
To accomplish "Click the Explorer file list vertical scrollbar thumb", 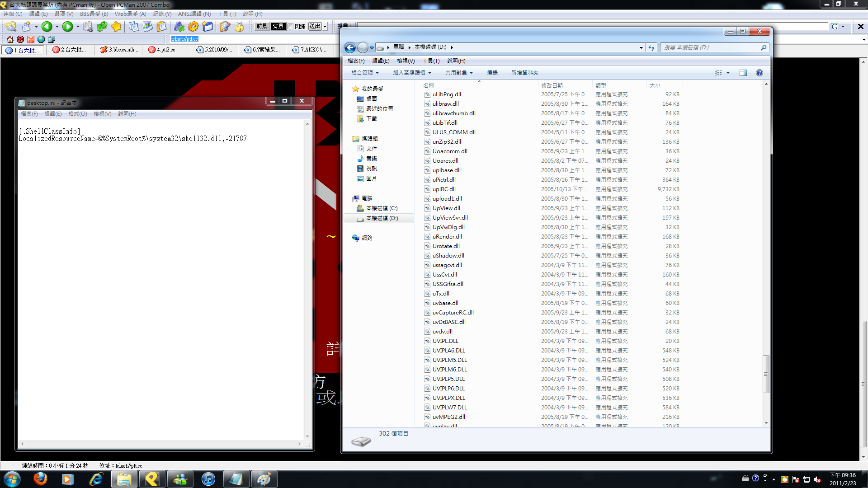I will click(x=766, y=374).
